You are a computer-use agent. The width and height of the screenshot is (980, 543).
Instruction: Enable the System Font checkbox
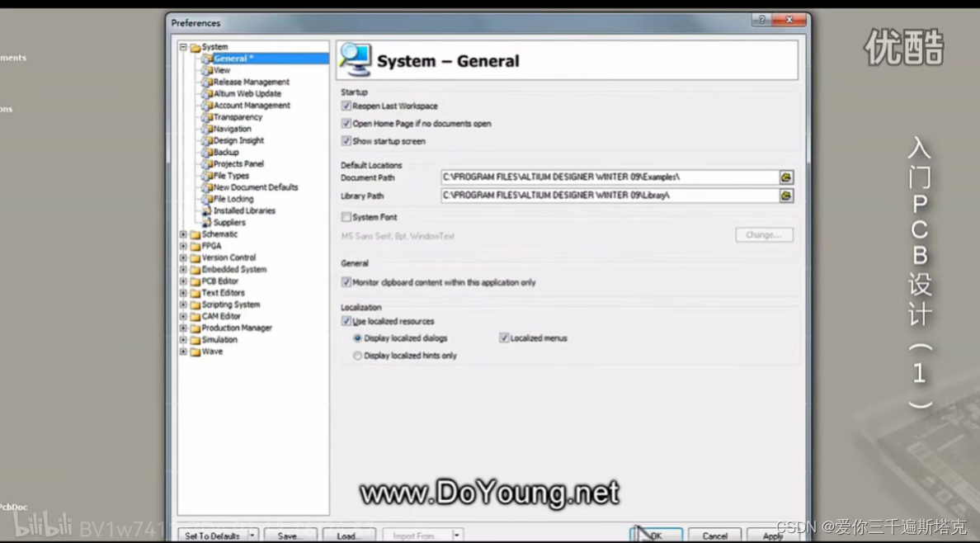pos(346,217)
